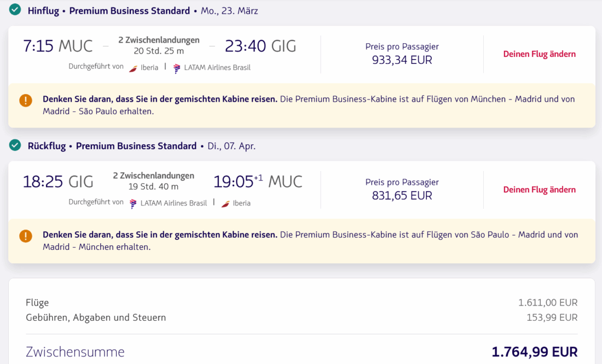The width and height of the screenshot is (602, 364).
Task: Click the Iberia logo in the outbound flight
Action: click(x=133, y=68)
